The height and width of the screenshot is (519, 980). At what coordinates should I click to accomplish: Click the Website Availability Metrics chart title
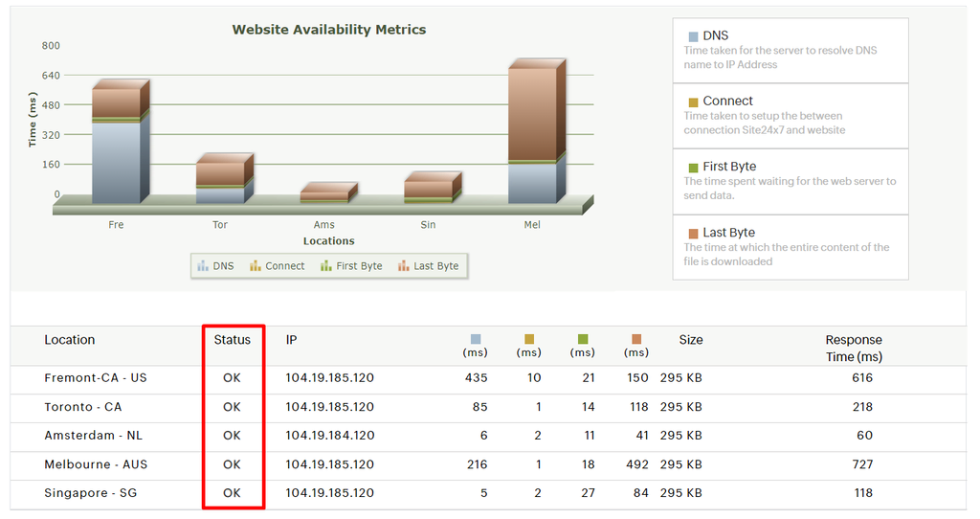tap(329, 30)
